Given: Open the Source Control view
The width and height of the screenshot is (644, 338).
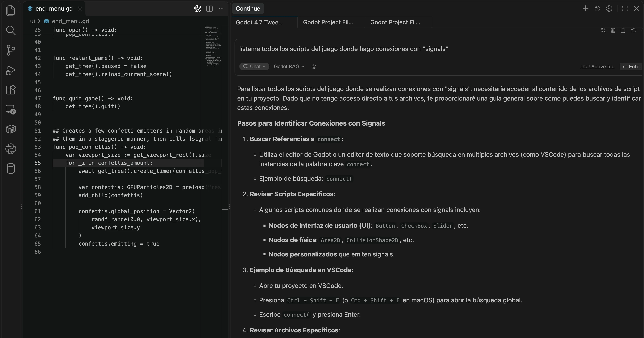Looking at the screenshot, I should pos(10,50).
